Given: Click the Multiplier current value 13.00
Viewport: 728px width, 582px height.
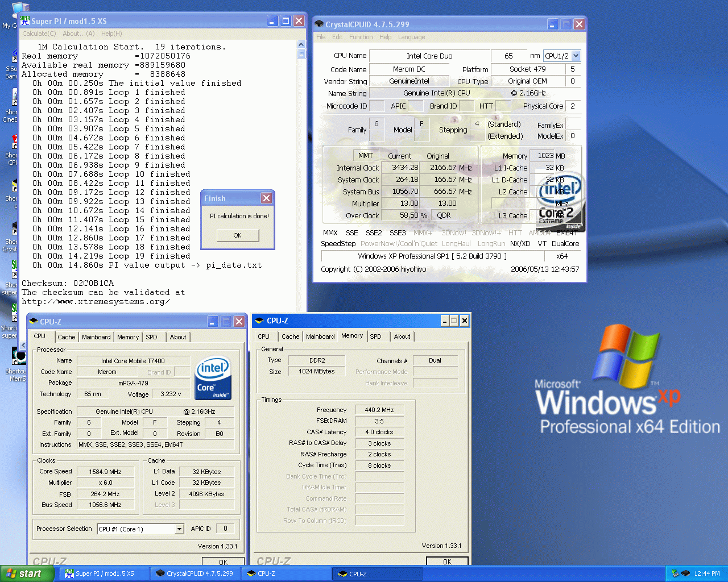Looking at the screenshot, I should pyautogui.click(x=400, y=203).
